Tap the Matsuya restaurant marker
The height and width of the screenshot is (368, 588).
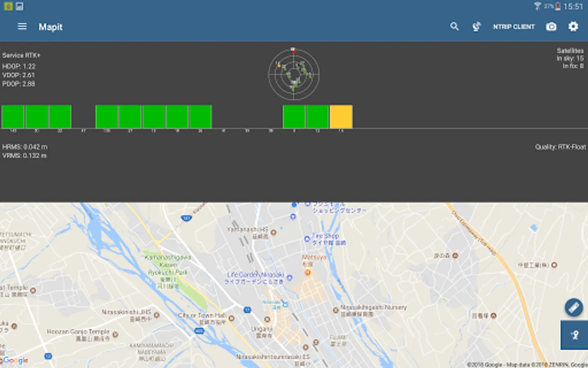(x=307, y=272)
